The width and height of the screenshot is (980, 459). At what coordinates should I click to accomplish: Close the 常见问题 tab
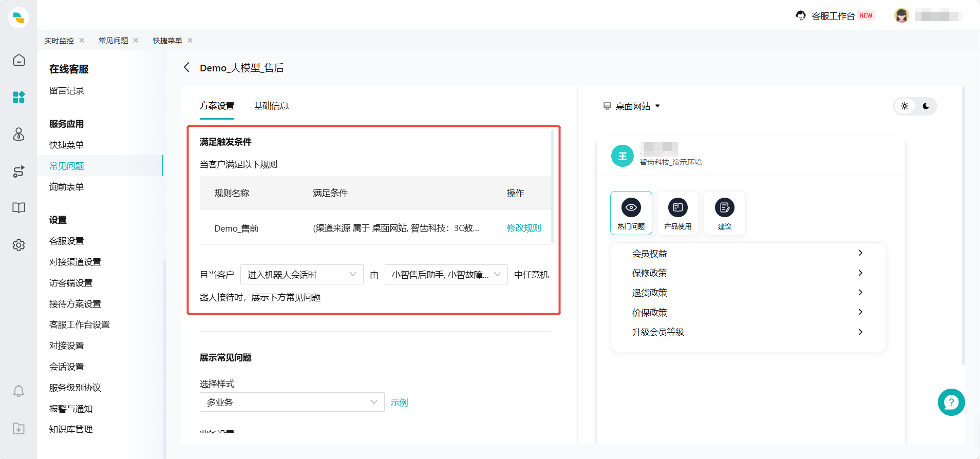click(136, 40)
